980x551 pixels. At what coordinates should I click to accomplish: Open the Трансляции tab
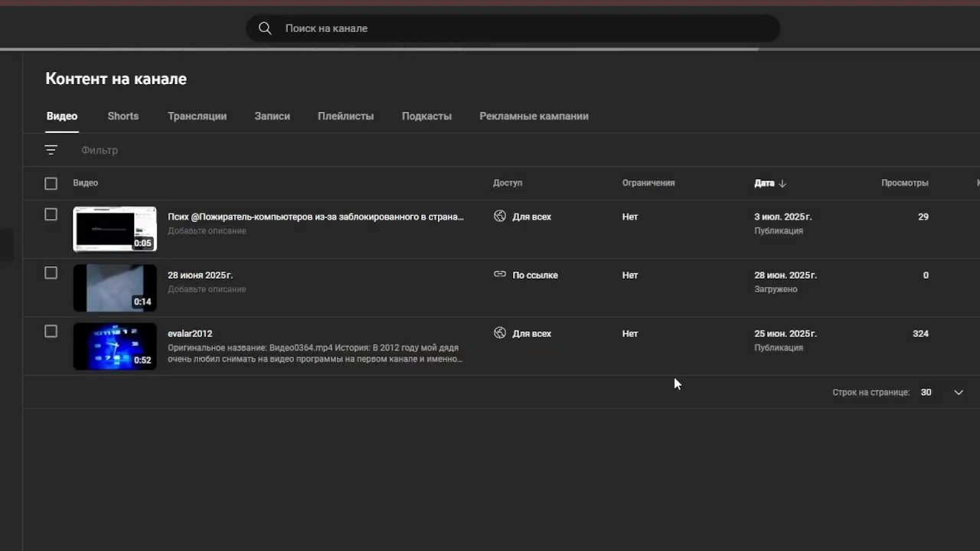pyautogui.click(x=198, y=116)
